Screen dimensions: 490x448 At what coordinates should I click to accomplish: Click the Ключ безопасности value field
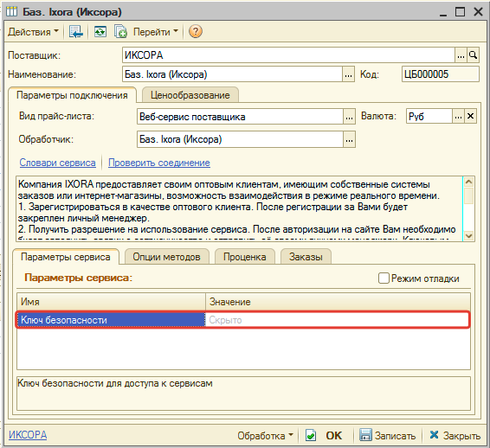(337, 320)
